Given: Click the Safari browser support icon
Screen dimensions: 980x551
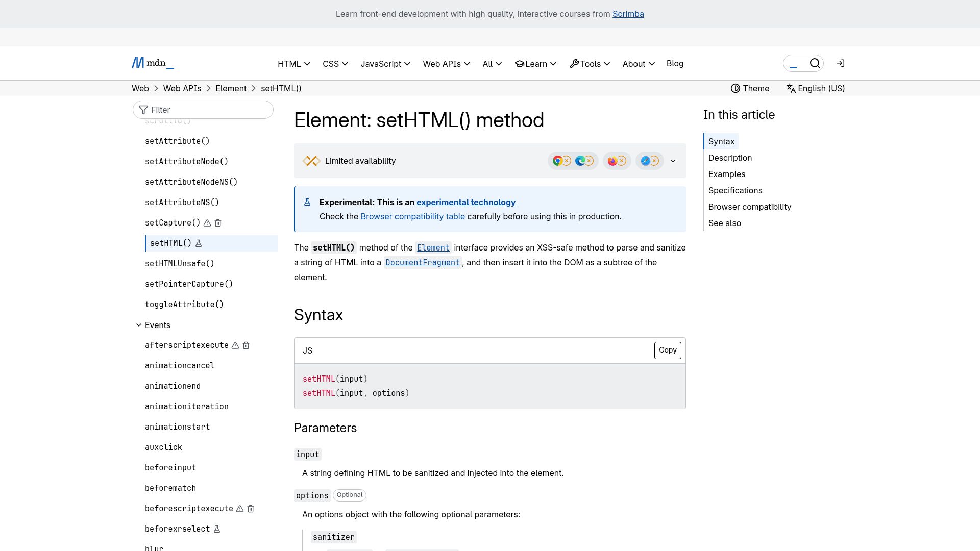Looking at the screenshot, I should pyautogui.click(x=645, y=161).
